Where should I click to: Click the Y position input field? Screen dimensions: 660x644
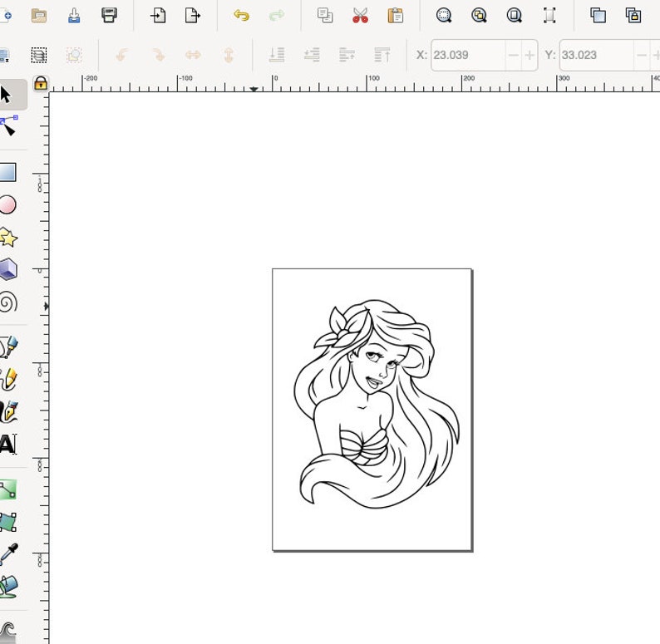pos(596,55)
